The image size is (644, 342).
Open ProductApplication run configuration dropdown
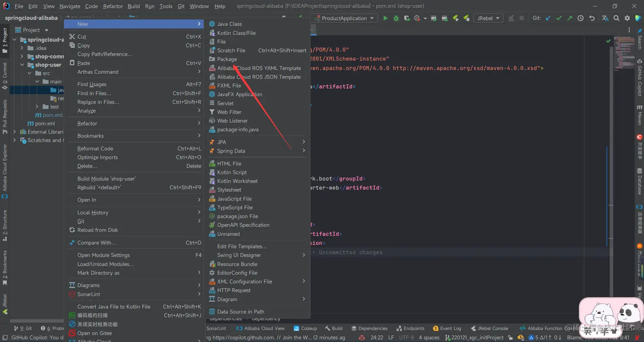(344, 18)
